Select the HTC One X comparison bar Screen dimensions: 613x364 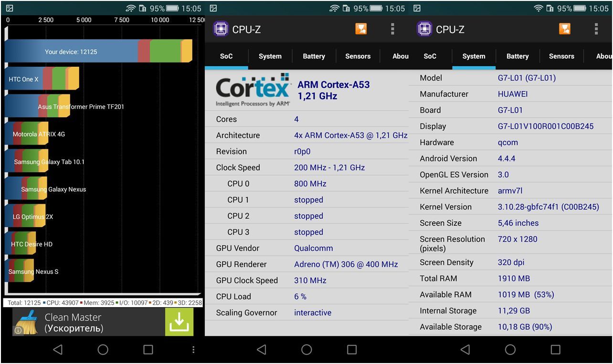tap(42, 79)
